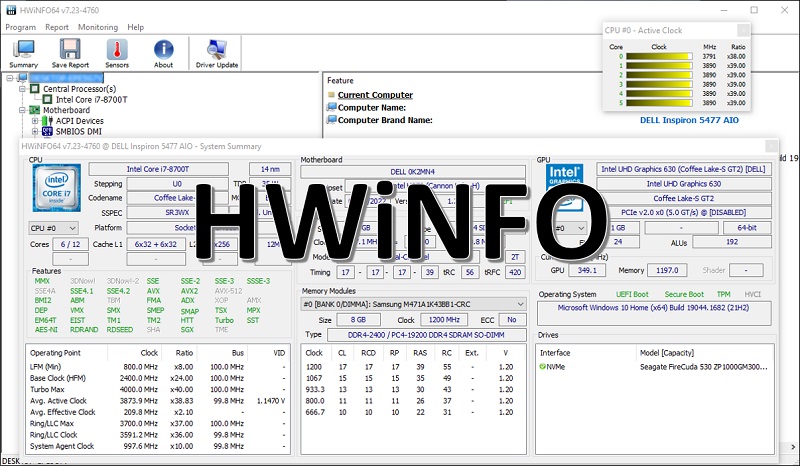Open the Report menu
This screenshot has width=800, height=466.
pyautogui.click(x=57, y=27)
